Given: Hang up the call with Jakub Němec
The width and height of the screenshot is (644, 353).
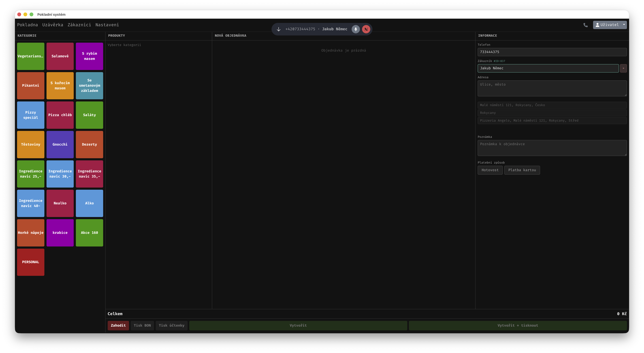Looking at the screenshot, I should coord(366,29).
